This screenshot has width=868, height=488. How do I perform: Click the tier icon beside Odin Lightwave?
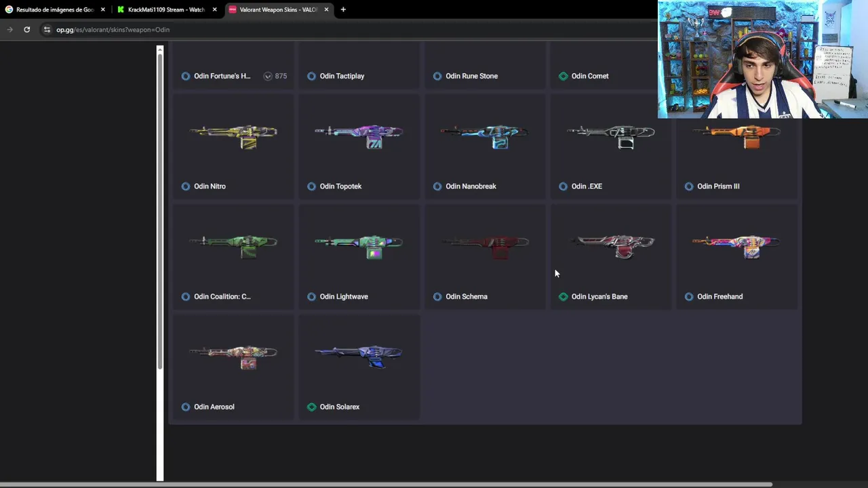pyautogui.click(x=311, y=297)
